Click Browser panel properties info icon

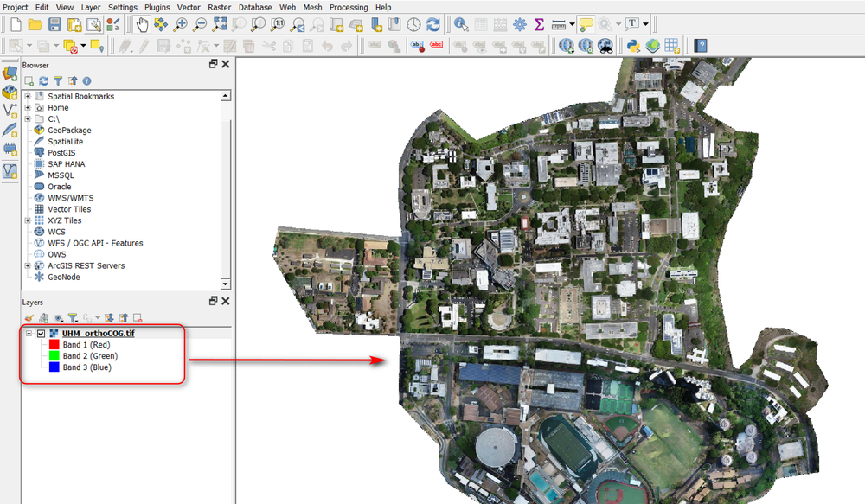86,81
